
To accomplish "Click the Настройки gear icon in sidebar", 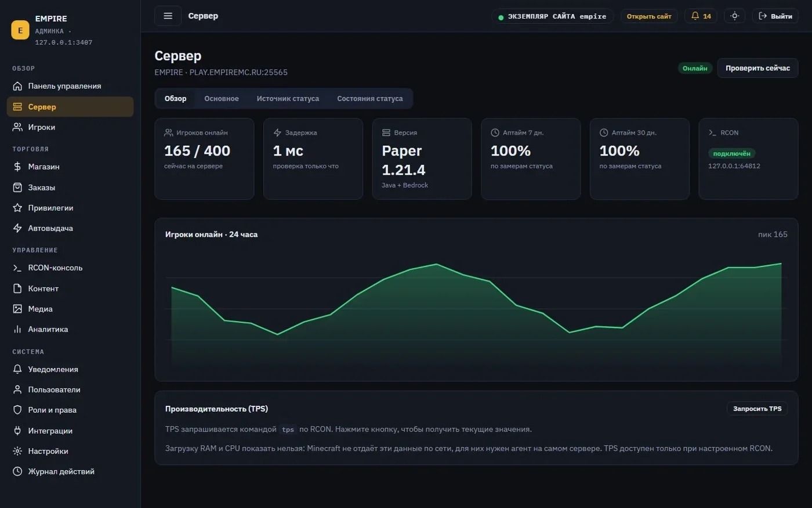I will pos(17,451).
